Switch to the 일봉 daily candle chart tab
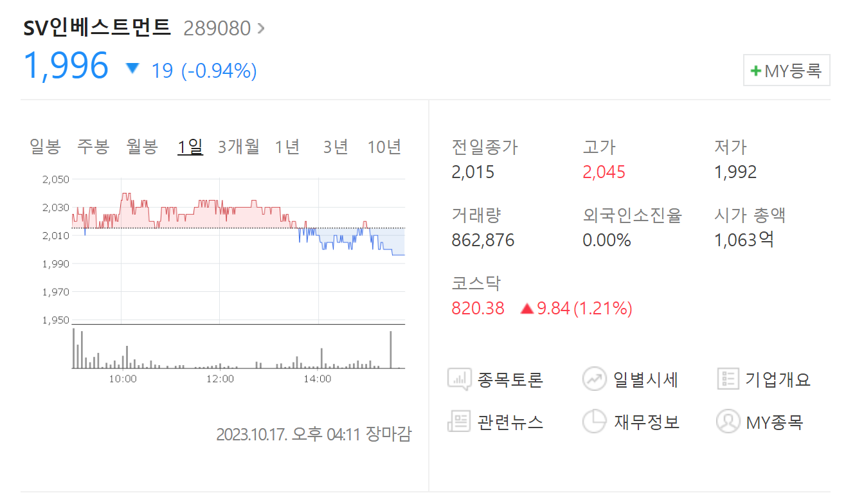 click(x=45, y=146)
